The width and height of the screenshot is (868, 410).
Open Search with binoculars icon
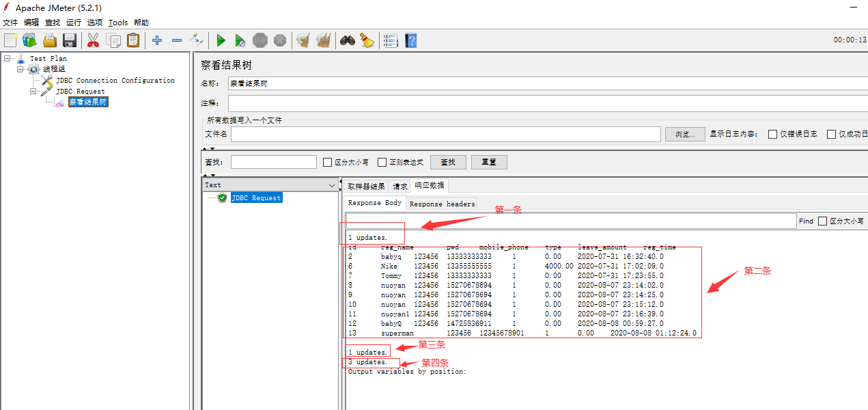tap(348, 40)
